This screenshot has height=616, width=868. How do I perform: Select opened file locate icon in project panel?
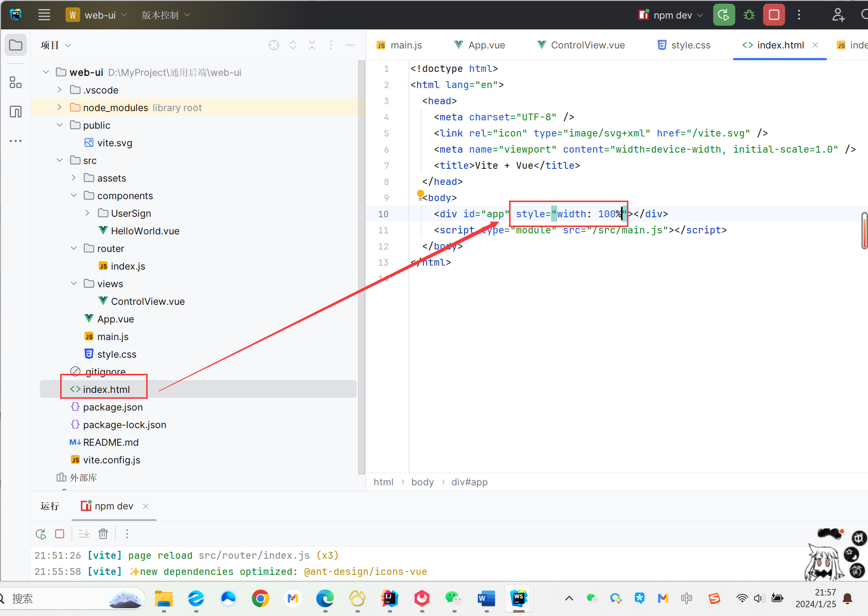[274, 45]
